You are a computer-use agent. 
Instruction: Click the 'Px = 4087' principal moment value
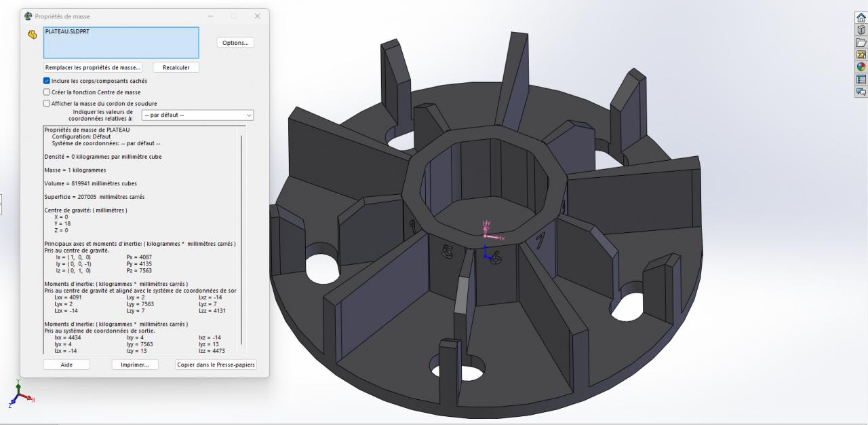pyautogui.click(x=140, y=257)
